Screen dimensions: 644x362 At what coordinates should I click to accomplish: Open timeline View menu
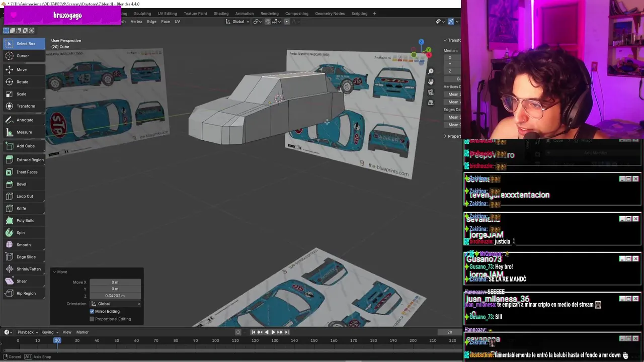[x=67, y=332]
